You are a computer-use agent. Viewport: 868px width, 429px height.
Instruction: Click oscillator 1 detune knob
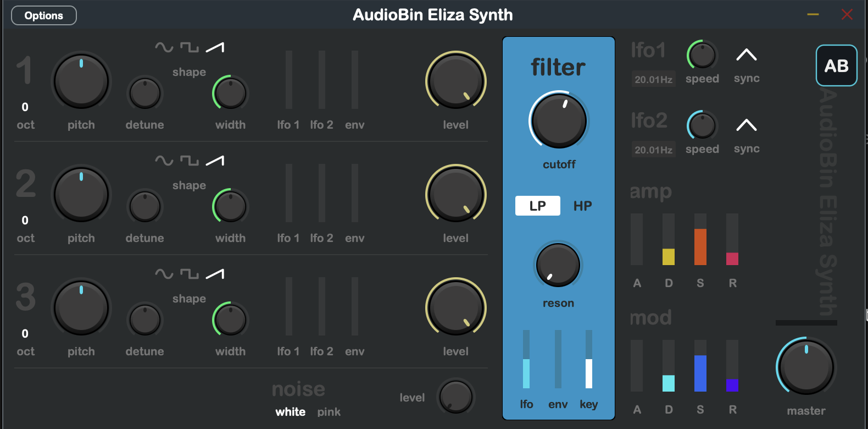[x=145, y=94]
